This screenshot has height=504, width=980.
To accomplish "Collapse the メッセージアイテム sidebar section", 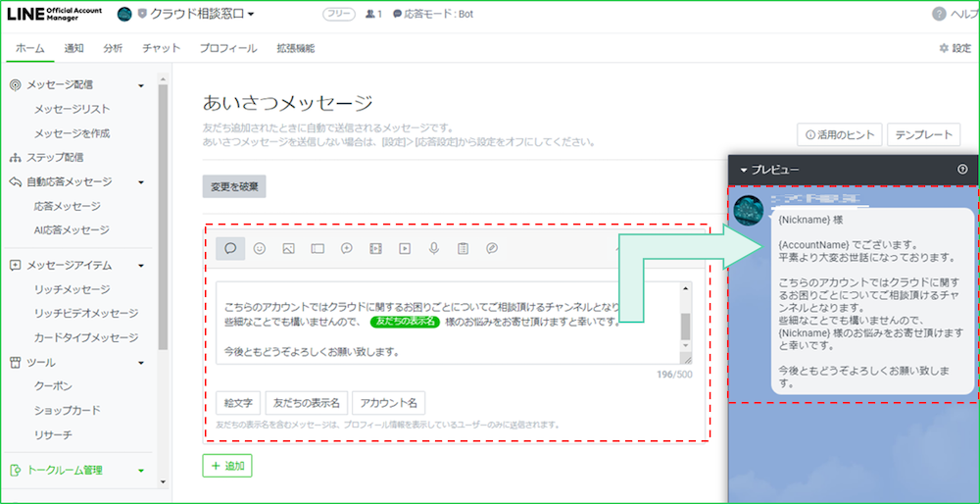I will (141, 266).
